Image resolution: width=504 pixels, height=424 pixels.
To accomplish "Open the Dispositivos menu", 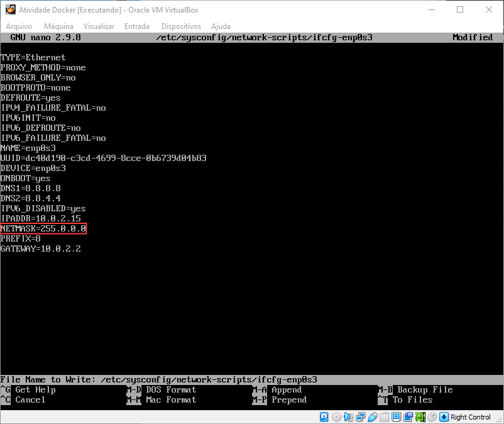I will coord(182,26).
